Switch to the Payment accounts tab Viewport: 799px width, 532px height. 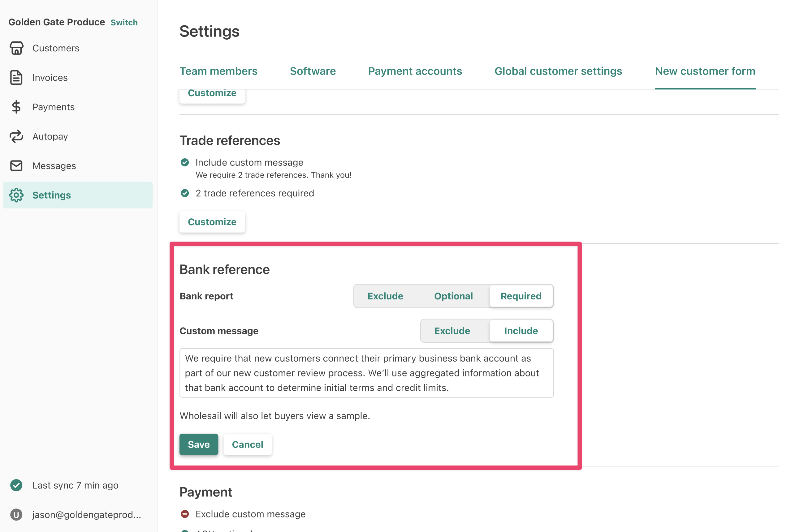pyautogui.click(x=415, y=71)
